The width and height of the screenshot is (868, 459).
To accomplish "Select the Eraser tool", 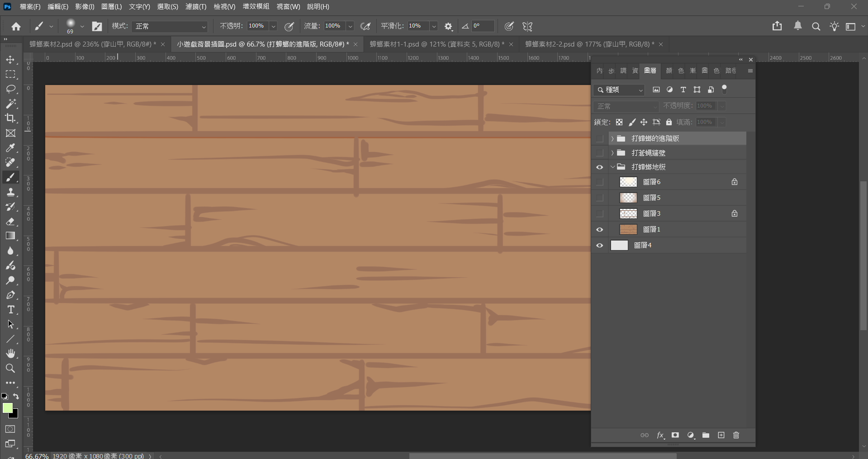I will [x=10, y=222].
